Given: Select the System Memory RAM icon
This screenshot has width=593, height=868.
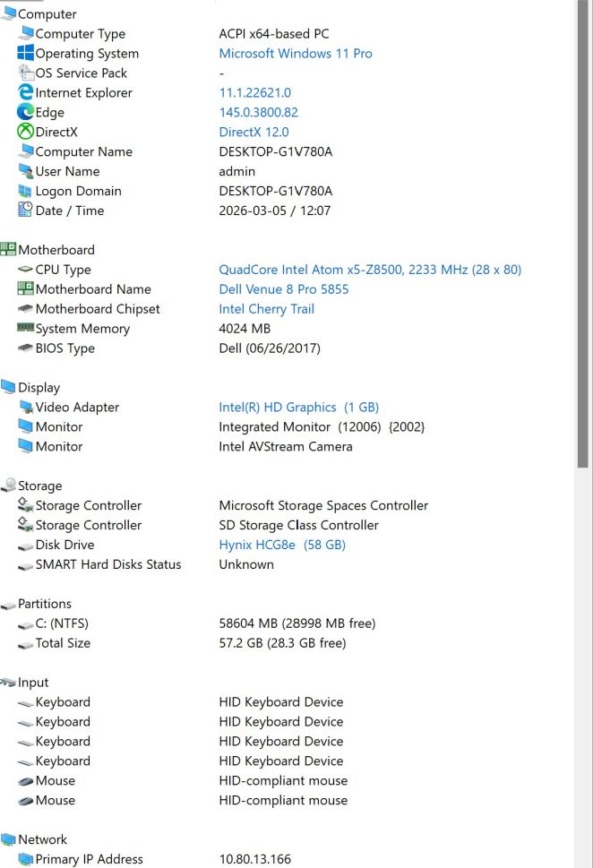Looking at the screenshot, I should [25, 329].
